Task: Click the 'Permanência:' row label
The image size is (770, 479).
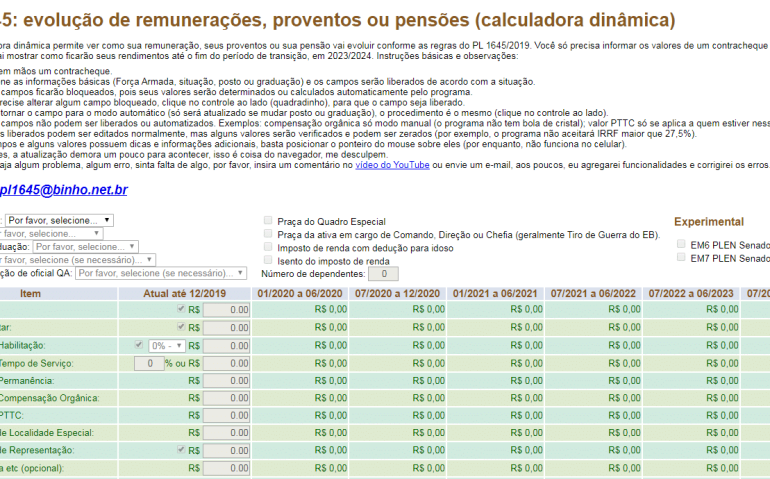Action: (27, 381)
